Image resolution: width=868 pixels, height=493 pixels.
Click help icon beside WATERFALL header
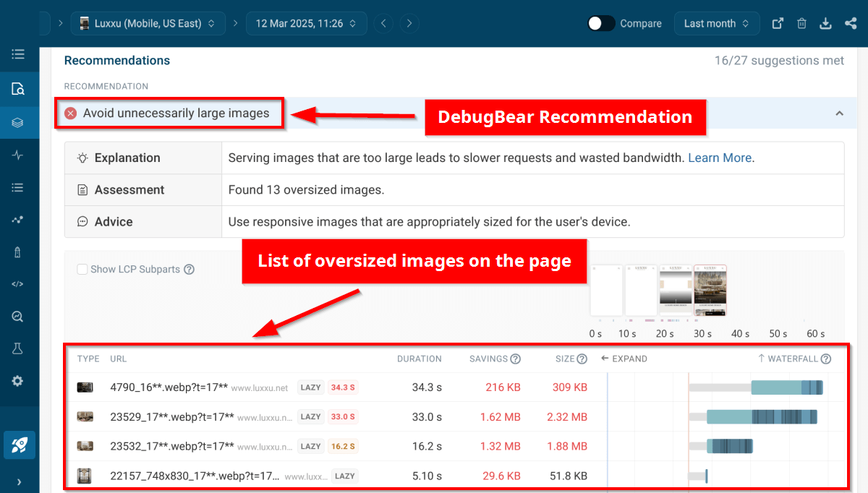(826, 359)
